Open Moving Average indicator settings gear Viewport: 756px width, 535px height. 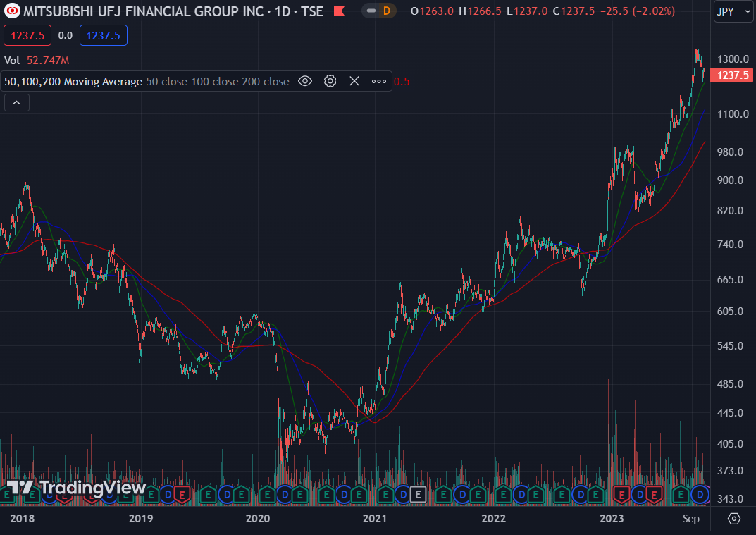click(x=330, y=81)
